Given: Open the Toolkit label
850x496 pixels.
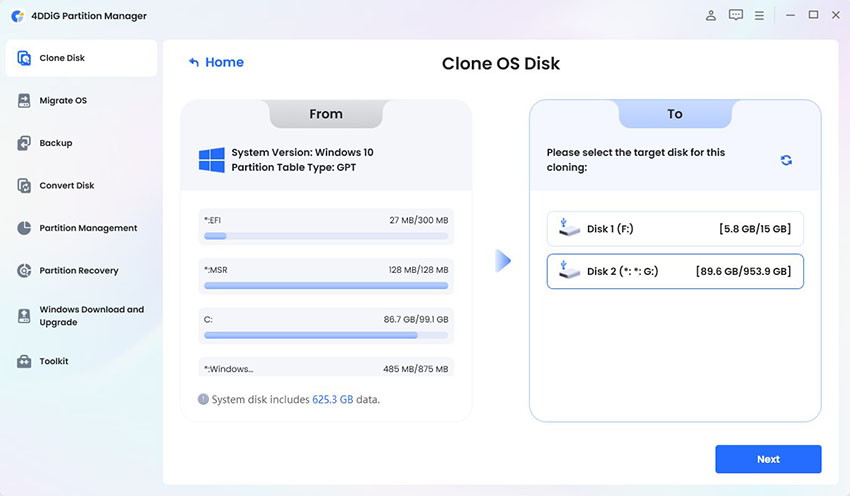Looking at the screenshot, I should 54,361.
